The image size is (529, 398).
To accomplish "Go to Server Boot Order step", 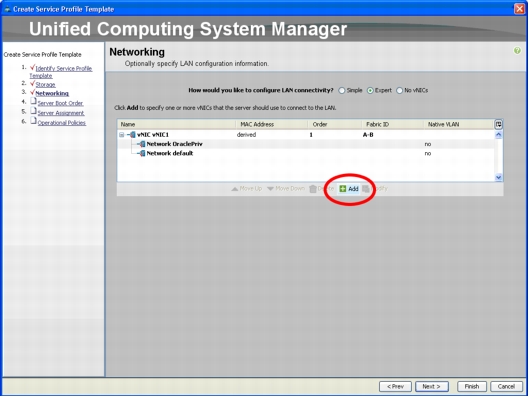I will tap(60, 103).
